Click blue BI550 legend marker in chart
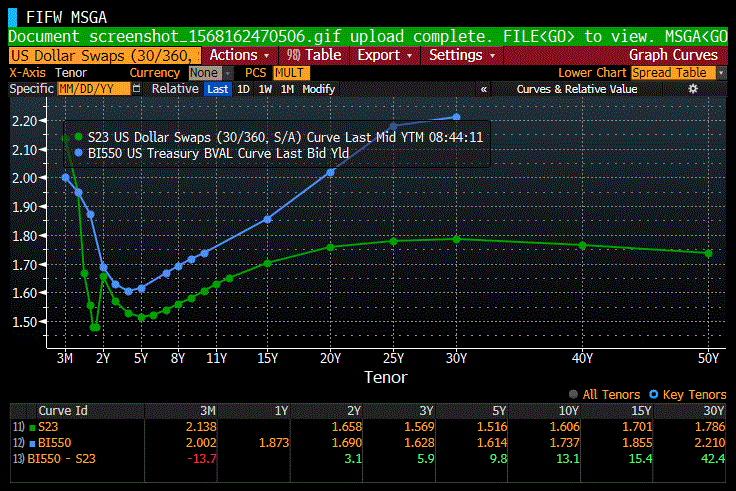This screenshot has height=491, width=736. click(78, 153)
